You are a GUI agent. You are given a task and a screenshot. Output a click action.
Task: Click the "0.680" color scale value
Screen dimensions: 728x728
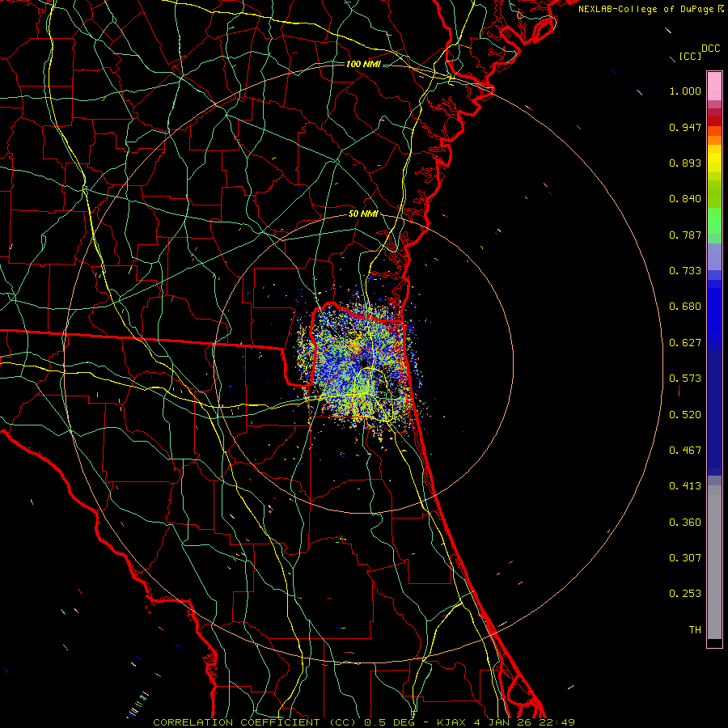685,307
